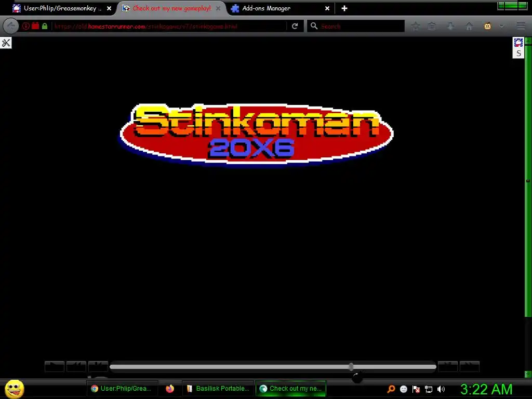
Task: Click the scrollbar up arrow
Action: [528, 41]
